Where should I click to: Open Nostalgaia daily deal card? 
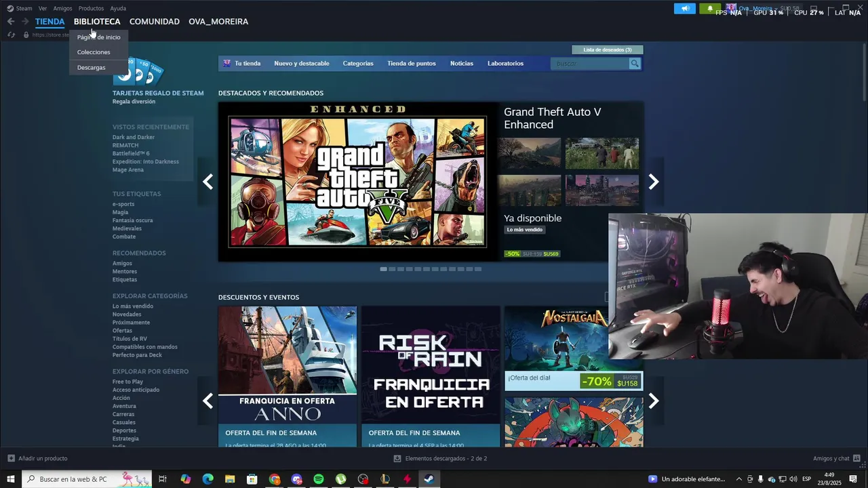[x=574, y=348]
